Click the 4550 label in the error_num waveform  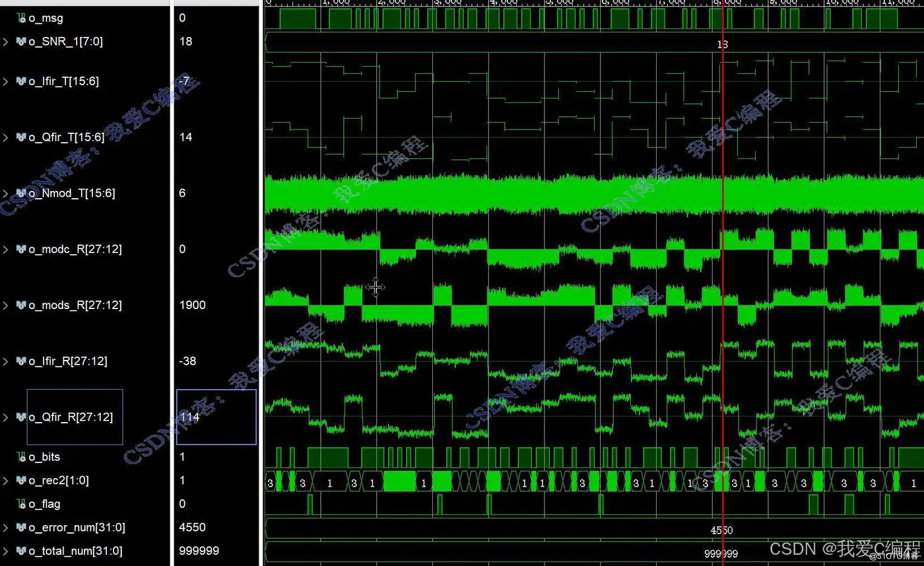[x=721, y=530]
